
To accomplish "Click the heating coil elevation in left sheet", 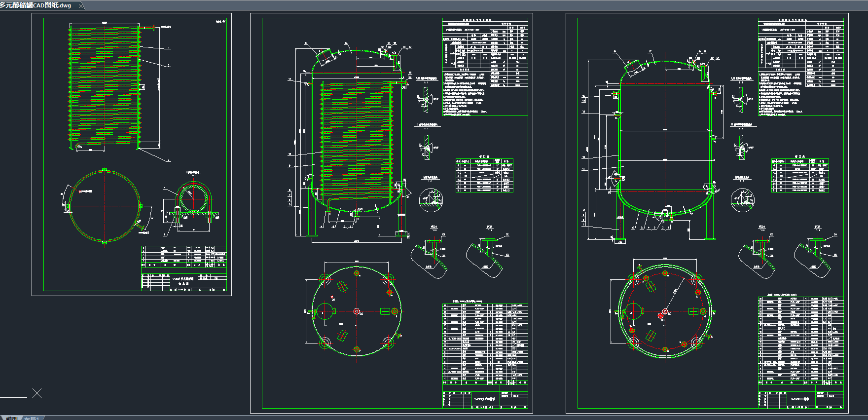I will [x=105, y=86].
